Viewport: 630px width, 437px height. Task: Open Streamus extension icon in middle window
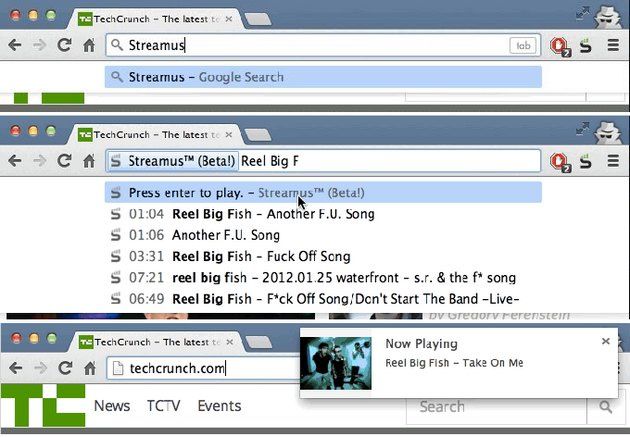[x=586, y=161]
